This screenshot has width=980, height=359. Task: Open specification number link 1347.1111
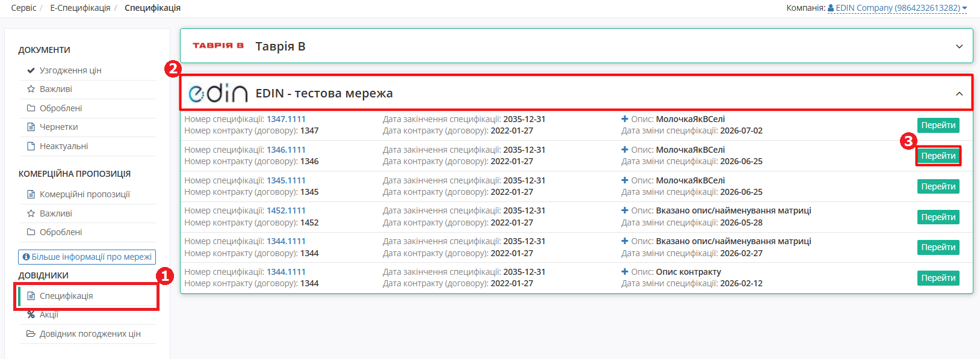(286, 119)
